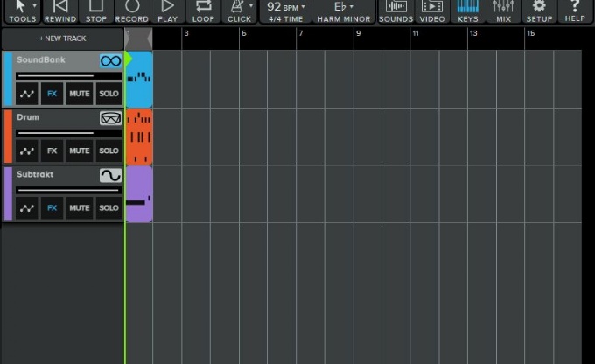595x364 pixels.
Task: Open automation for the SoundBank track
Action: (x=27, y=94)
